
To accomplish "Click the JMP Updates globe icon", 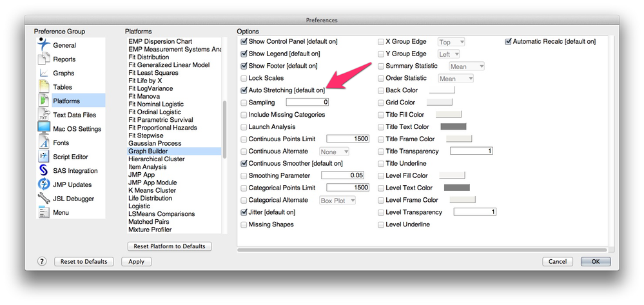I will tap(44, 184).
